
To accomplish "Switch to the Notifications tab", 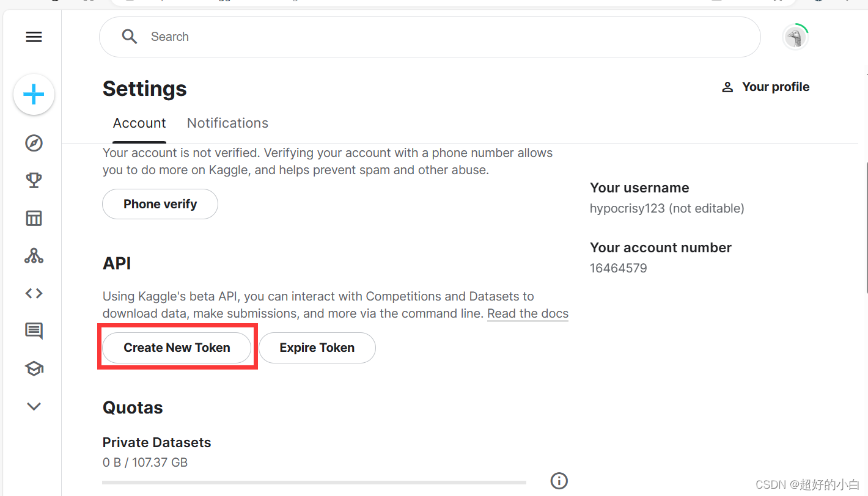I will click(x=227, y=123).
